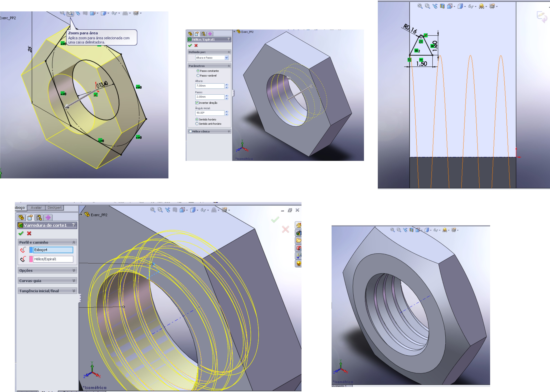Enable the Hélice cônica checkbox

pyautogui.click(x=190, y=131)
